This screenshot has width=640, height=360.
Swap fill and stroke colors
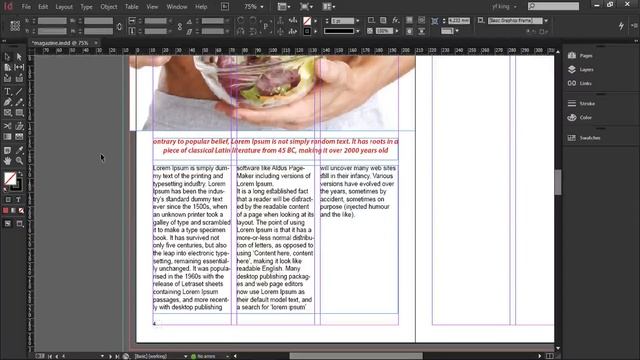(20, 174)
